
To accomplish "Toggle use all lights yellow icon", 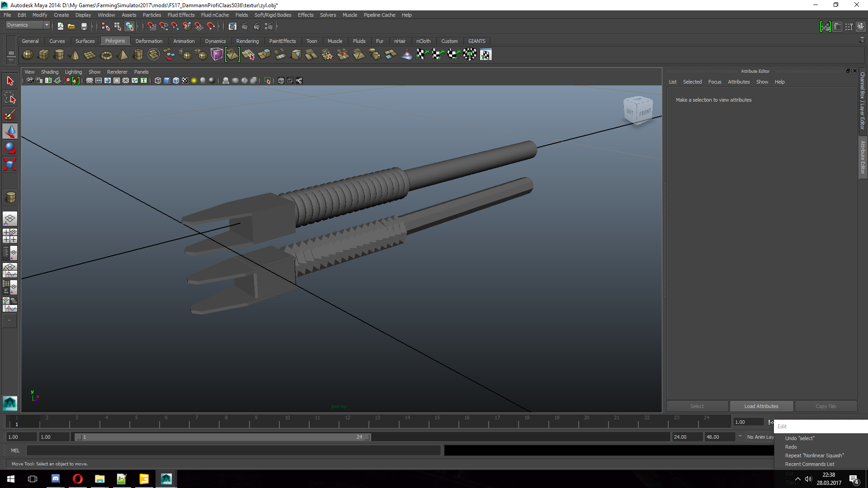I will click(194, 80).
